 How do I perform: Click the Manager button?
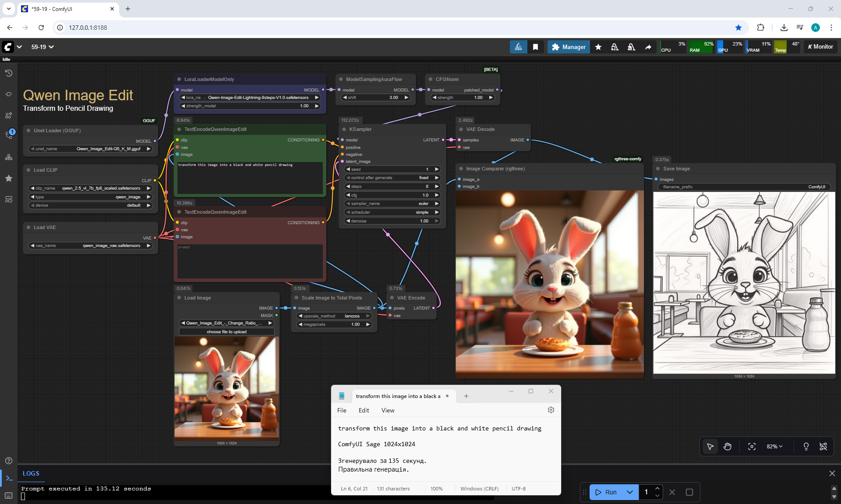tap(568, 47)
